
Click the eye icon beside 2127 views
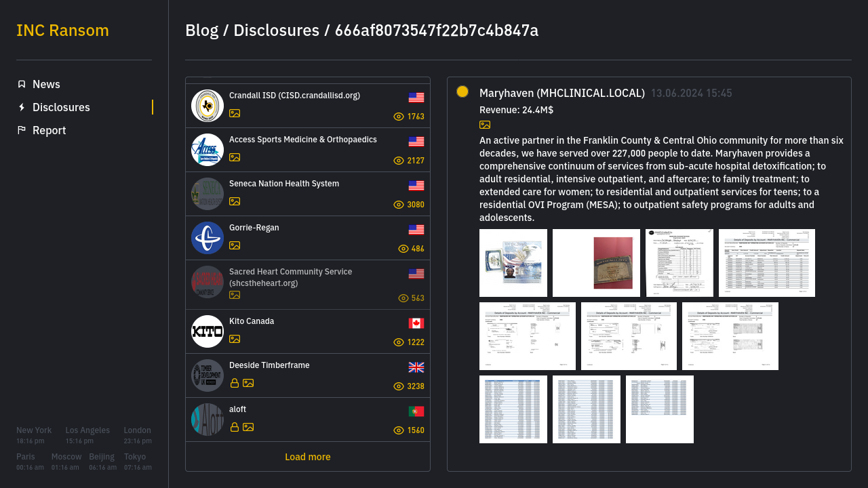tap(399, 161)
